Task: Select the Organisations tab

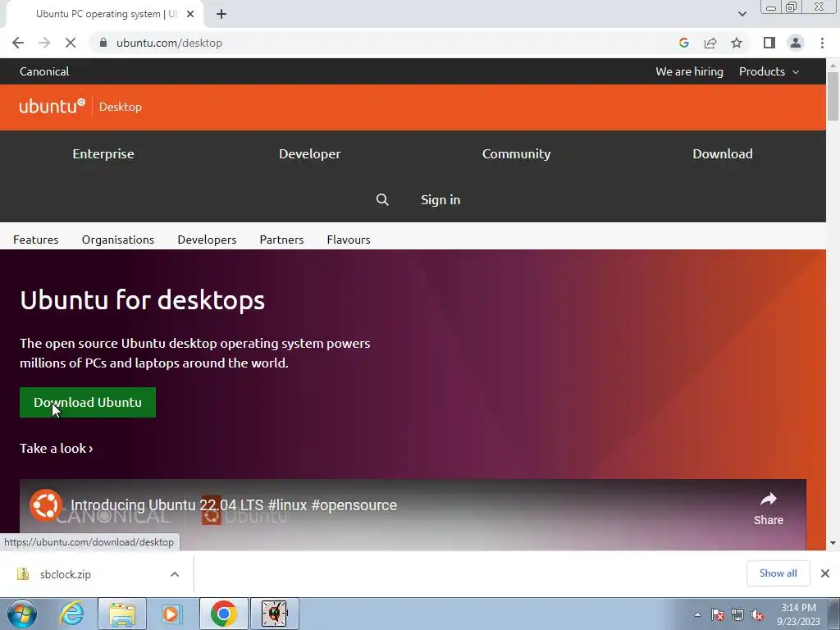Action: 118,240
